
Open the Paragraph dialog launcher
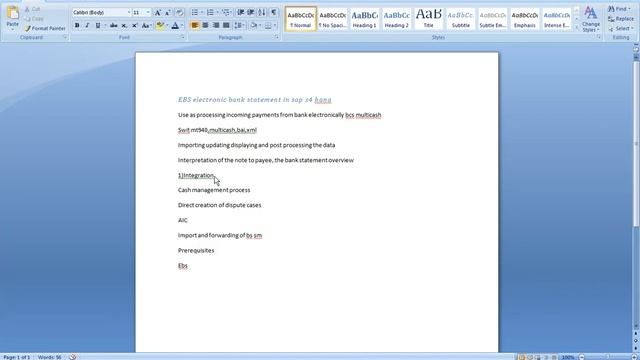[277, 37]
